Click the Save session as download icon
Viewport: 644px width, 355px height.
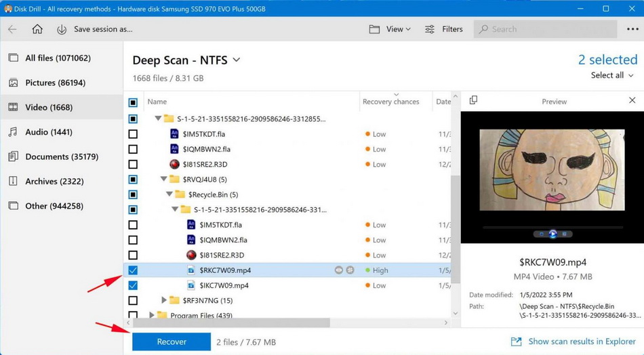pos(62,29)
